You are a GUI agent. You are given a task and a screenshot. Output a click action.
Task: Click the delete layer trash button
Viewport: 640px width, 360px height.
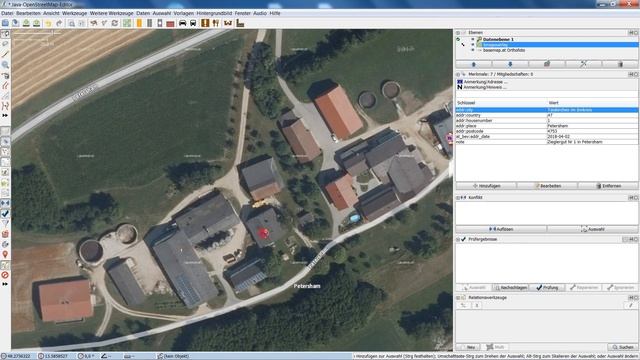620,64
